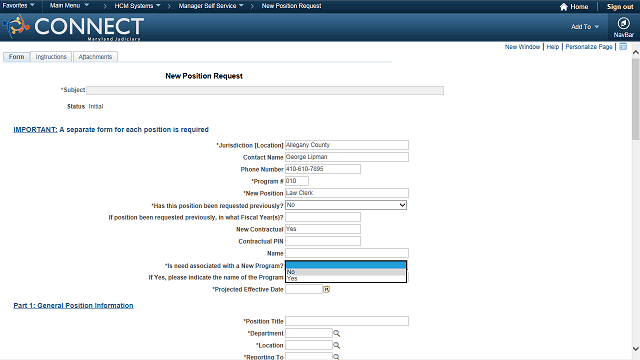This screenshot has height=360, width=640.
Task: Open the Add To dropdown menu
Action: [x=585, y=27]
